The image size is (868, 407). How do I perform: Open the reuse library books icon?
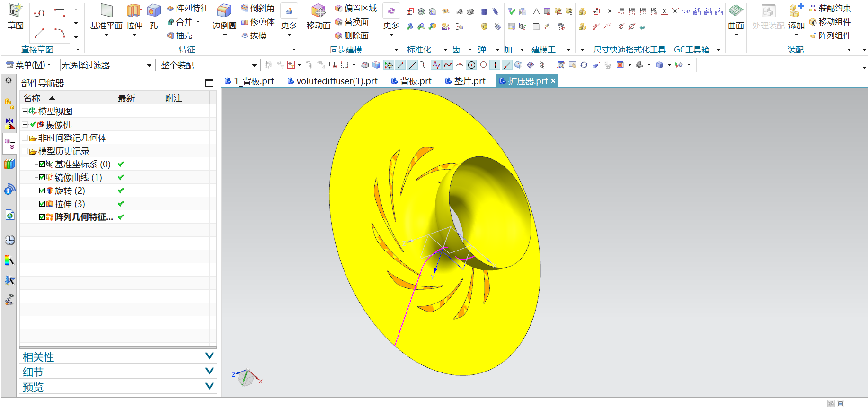(x=9, y=164)
